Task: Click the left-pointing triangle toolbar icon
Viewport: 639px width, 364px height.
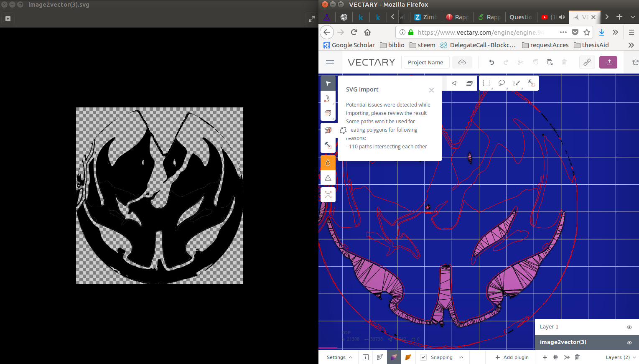Action: coord(454,83)
